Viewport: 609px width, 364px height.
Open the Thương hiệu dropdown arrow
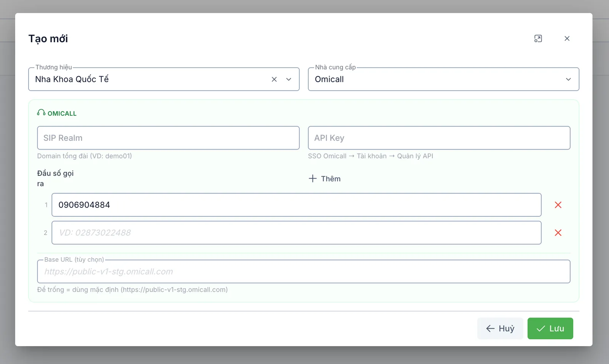coord(289,79)
